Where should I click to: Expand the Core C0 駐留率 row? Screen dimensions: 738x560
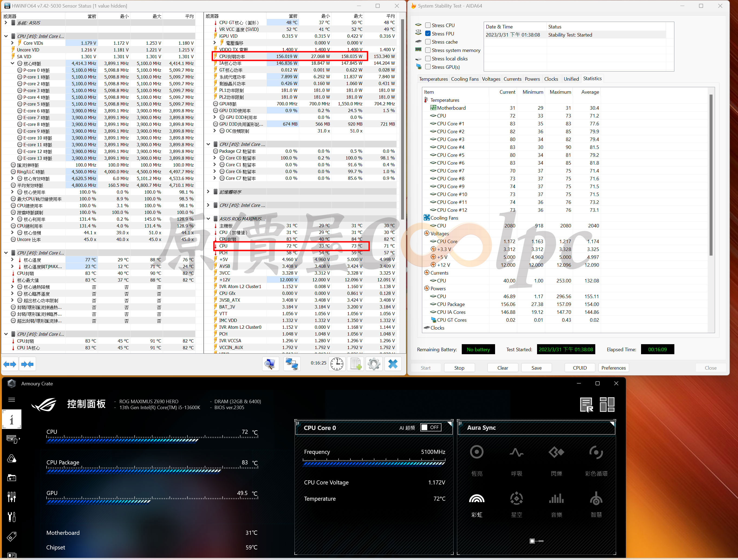point(214,158)
